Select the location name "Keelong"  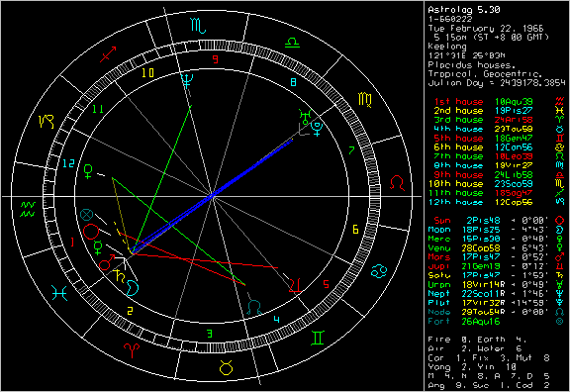[x=447, y=47]
